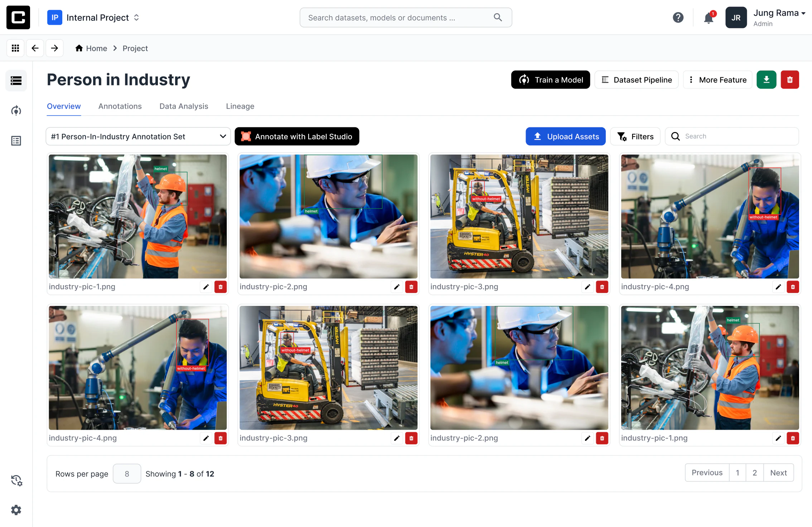812x527 pixels.
Task: Open the top-row orange helmet worker thumbnail
Action: 138,216
